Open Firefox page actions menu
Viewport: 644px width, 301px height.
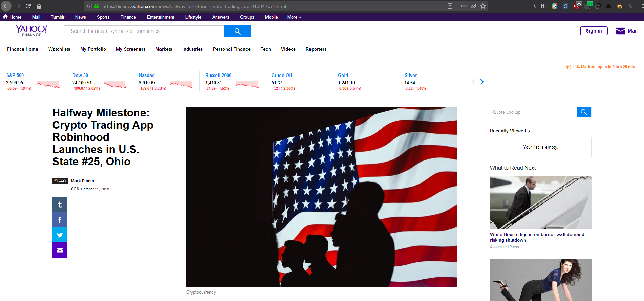click(464, 6)
